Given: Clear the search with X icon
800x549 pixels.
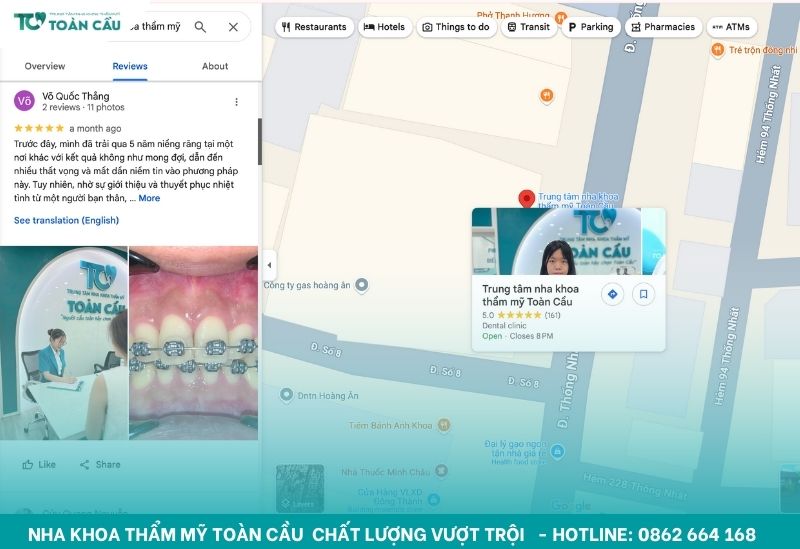Looking at the screenshot, I should click(x=233, y=27).
